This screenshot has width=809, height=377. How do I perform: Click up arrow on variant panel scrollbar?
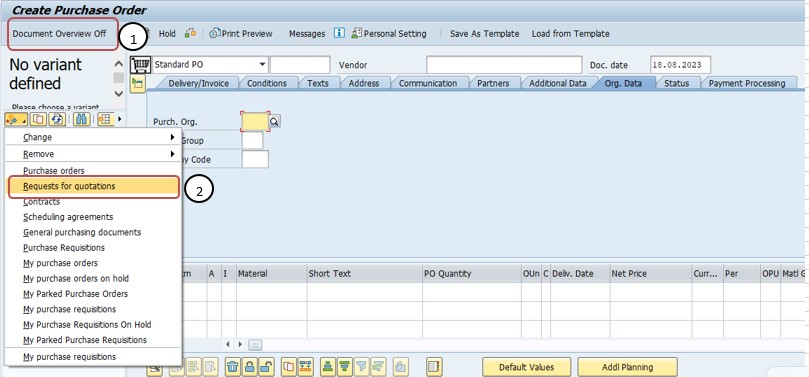coord(119,64)
